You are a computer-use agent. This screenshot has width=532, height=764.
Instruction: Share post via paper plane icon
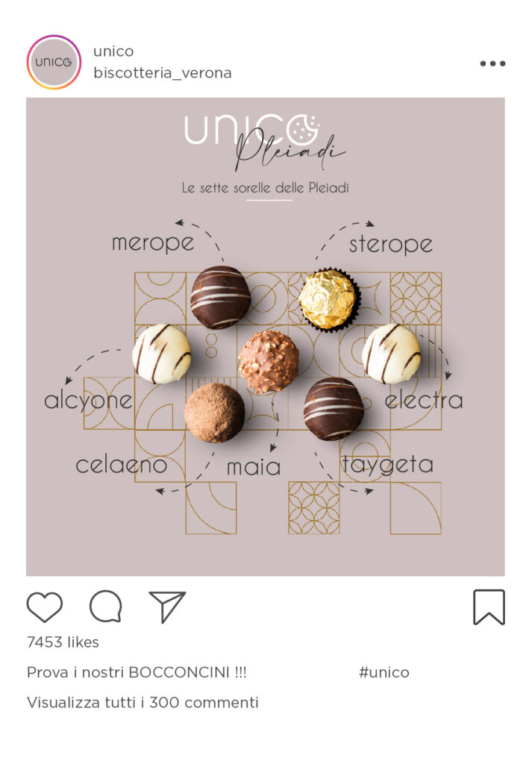(x=166, y=607)
